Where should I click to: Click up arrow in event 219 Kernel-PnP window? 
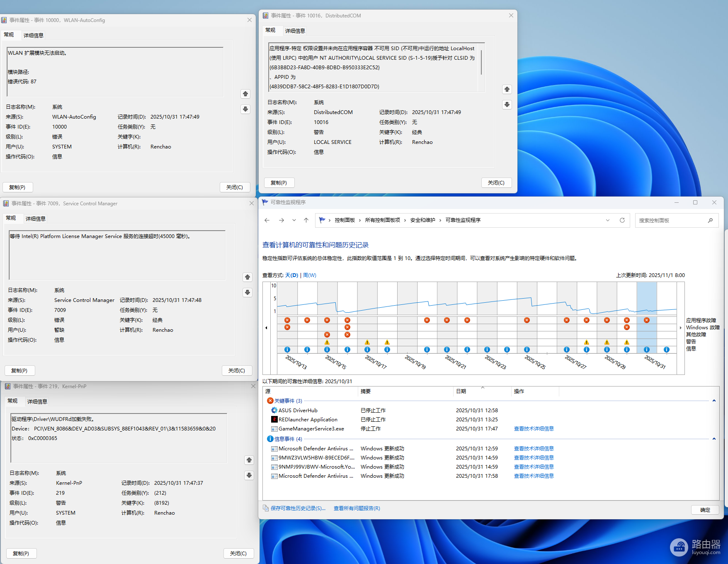(249, 460)
